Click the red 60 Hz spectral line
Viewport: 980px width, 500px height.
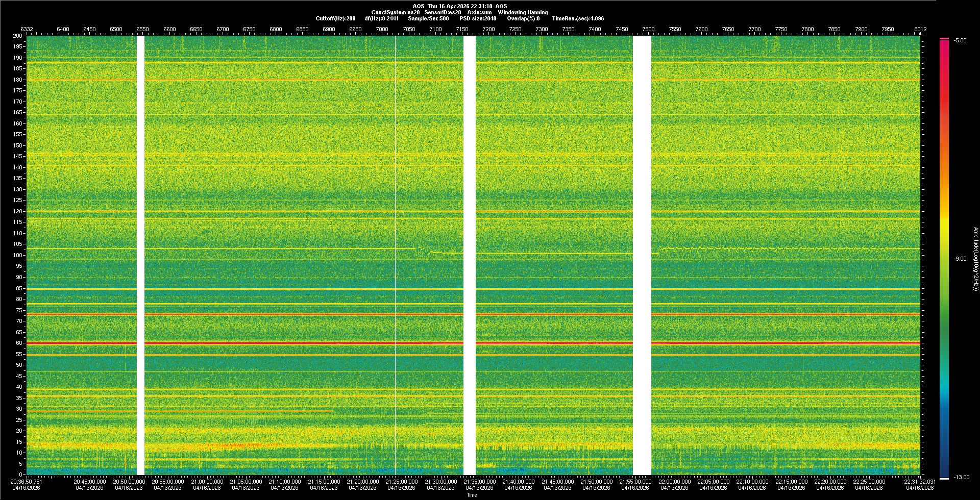306,343
